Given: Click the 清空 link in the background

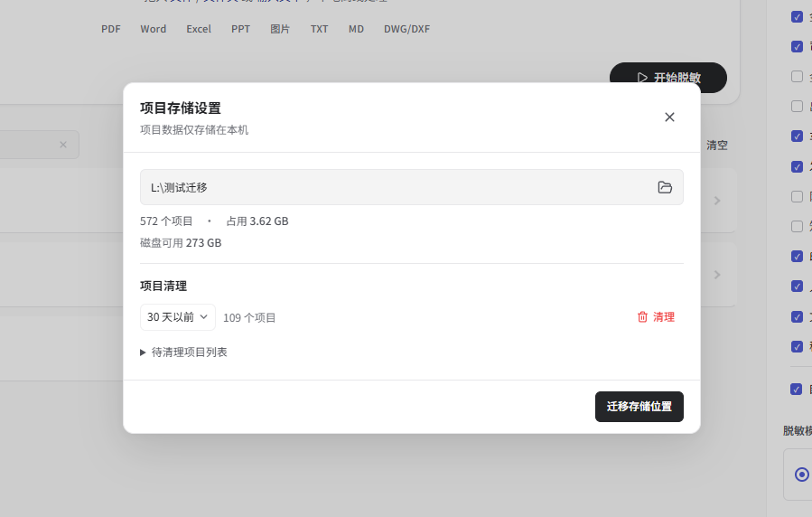Looking at the screenshot, I should click(x=717, y=145).
